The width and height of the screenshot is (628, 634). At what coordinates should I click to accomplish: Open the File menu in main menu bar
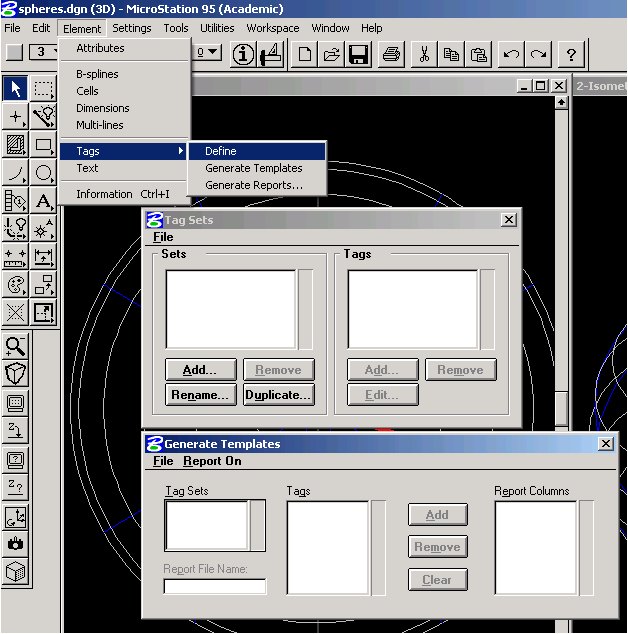(x=12, y=28)
